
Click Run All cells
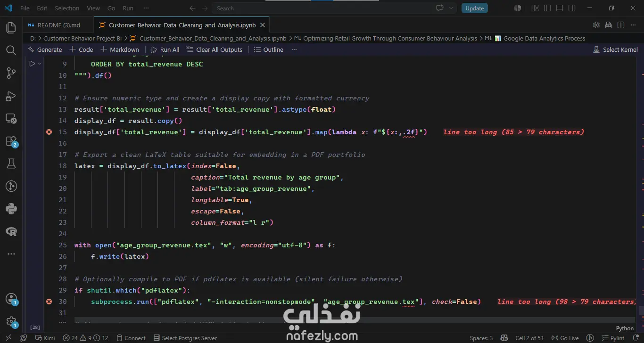(165, 49)
